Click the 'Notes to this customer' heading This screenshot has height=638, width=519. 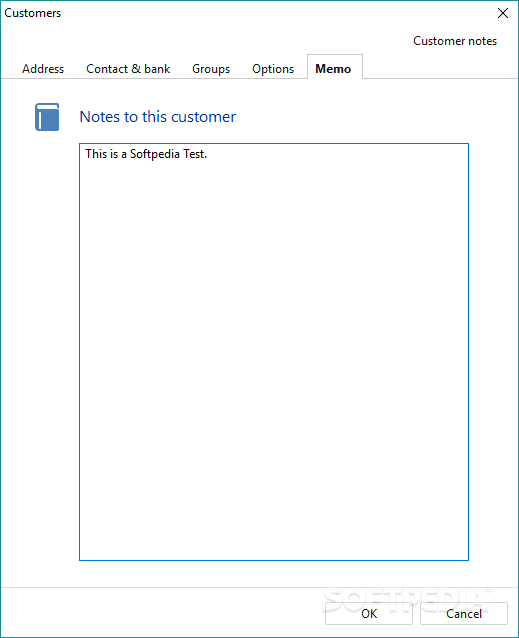[157, 117]
